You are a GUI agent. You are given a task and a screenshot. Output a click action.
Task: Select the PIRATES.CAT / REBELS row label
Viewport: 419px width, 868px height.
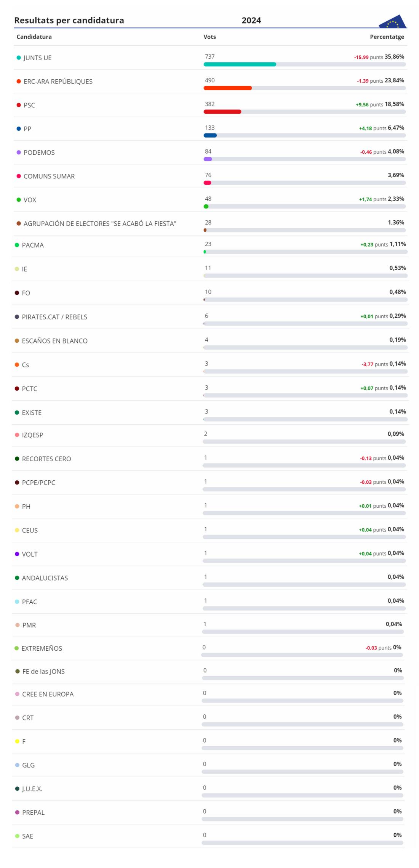click(54, 317)
